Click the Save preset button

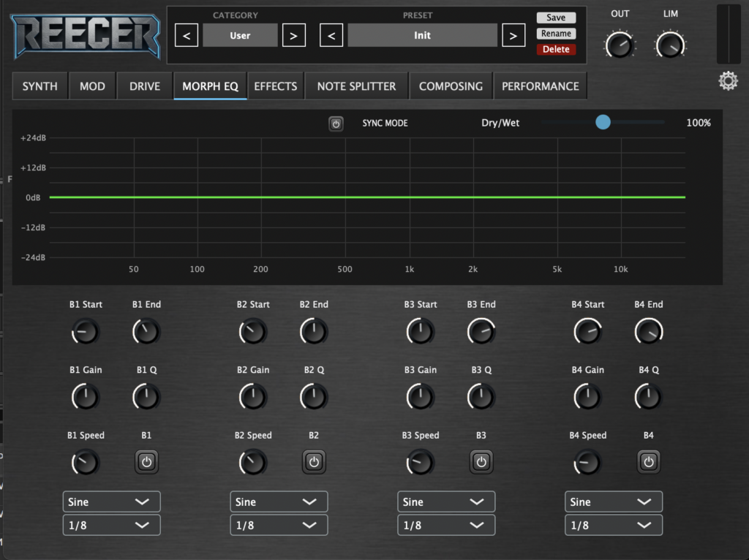pos(556,18)
